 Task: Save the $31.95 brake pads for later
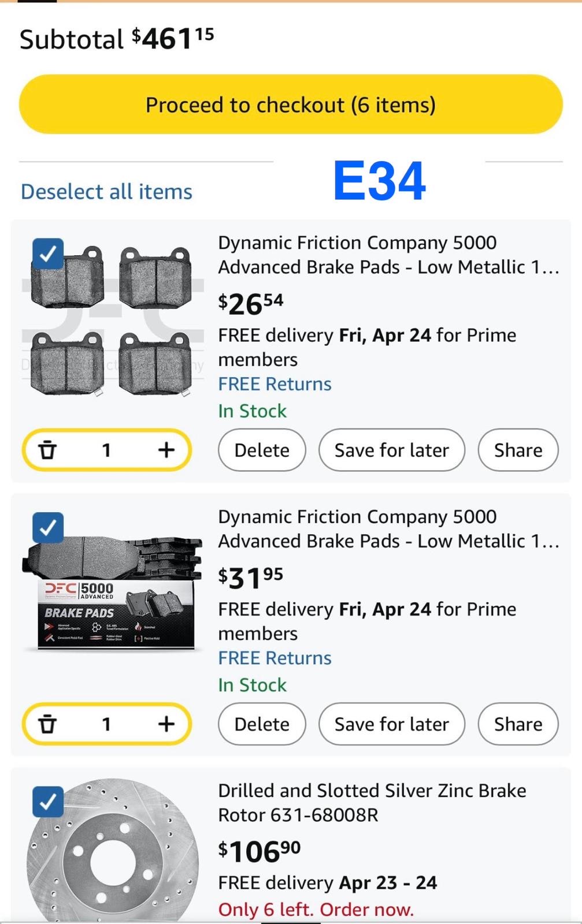(x=391, y=724)
